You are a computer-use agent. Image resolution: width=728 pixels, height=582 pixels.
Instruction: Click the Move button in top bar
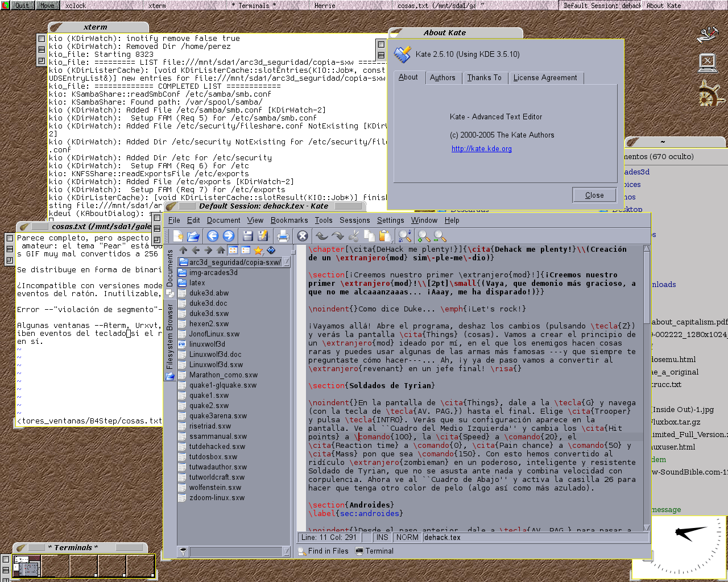coord(47,6)
